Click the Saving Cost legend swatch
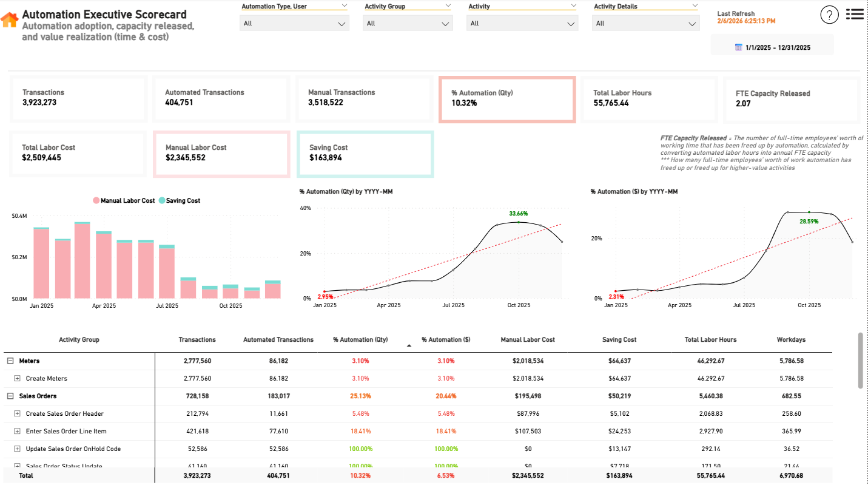This screenshot has height=485, width=868. click(x=161, y=200)
